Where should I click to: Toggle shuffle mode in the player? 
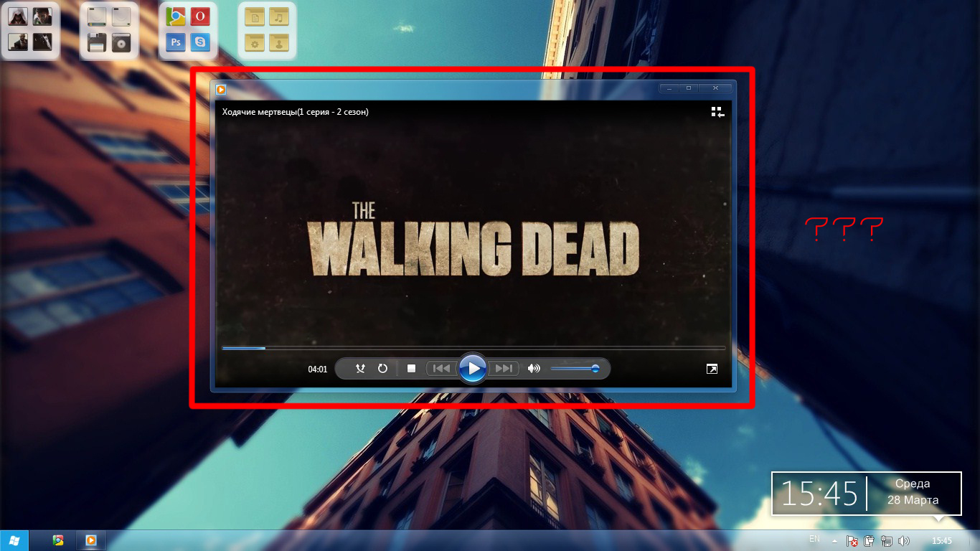tap(361, 369)
